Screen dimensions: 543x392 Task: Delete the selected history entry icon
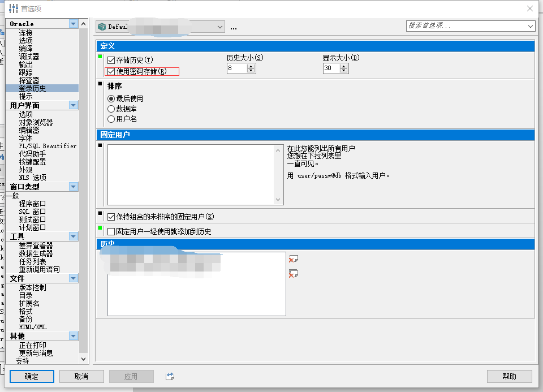point(292,259)
